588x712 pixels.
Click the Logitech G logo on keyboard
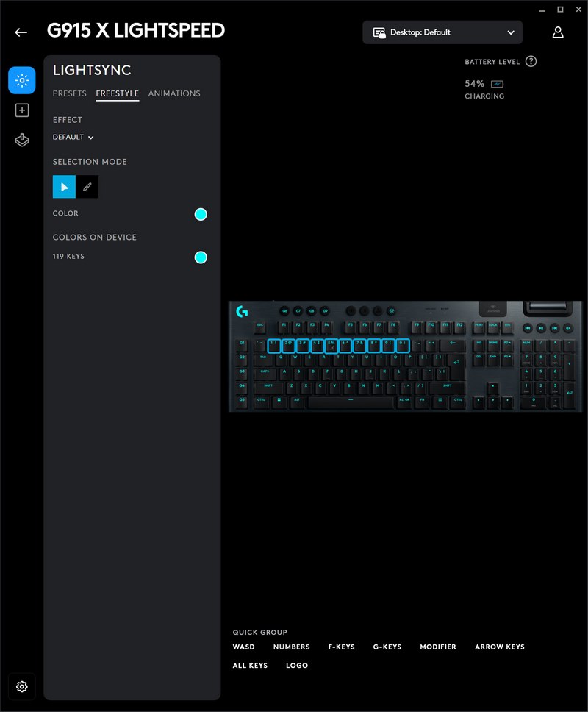click(x=242, y=311)
